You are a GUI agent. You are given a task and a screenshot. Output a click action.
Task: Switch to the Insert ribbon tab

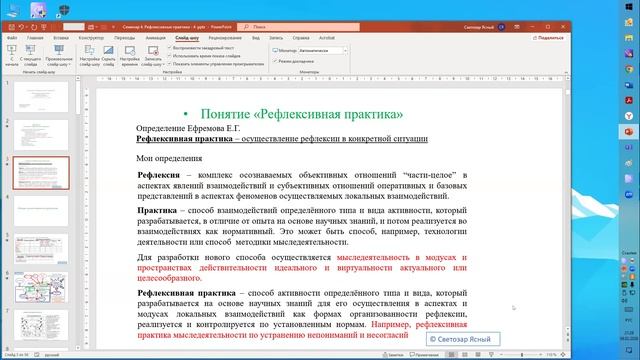[61, 38]
